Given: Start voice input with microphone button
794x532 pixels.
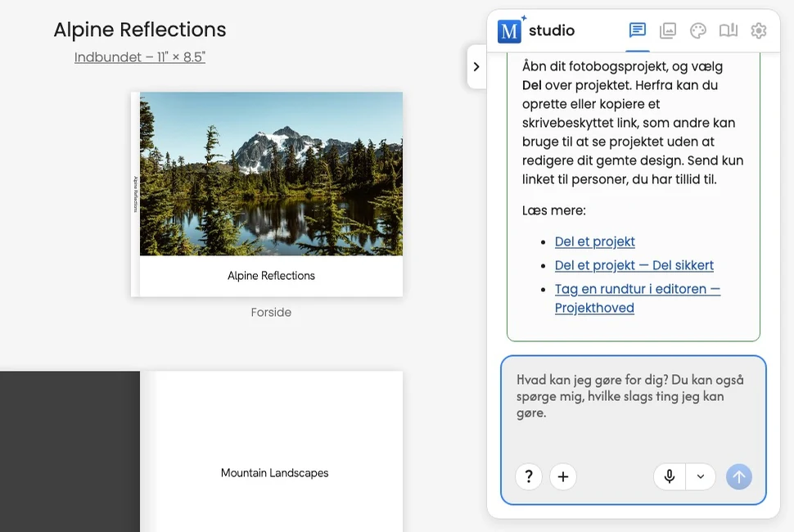Looking at the screenshot, I should pos(670,476).
